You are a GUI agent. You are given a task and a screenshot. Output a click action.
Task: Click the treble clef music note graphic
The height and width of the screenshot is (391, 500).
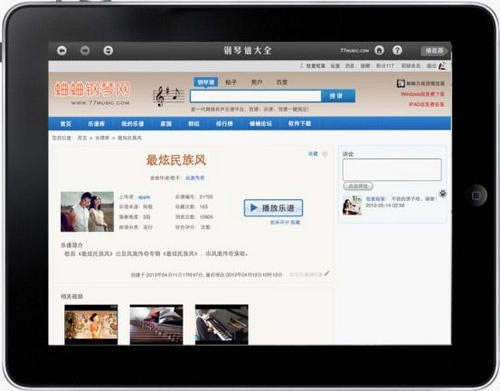(168, 96)
